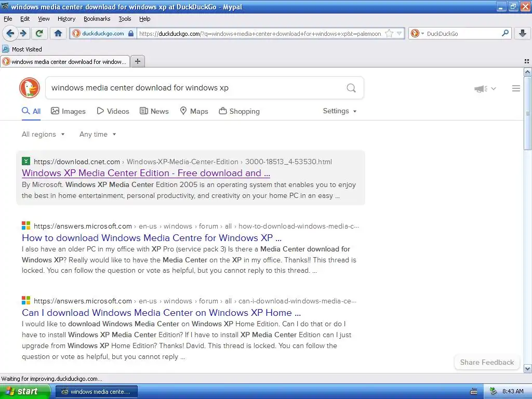Click the vertical scrollbar up arrow
The image size is (532, 399).
tap(528, 72)
